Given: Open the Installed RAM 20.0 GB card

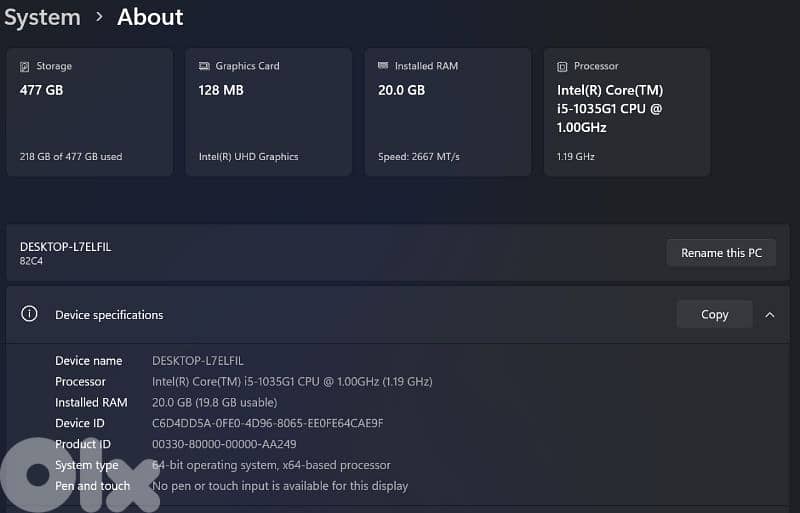Looking at the screenshot, I should click(x=447, y=112).
